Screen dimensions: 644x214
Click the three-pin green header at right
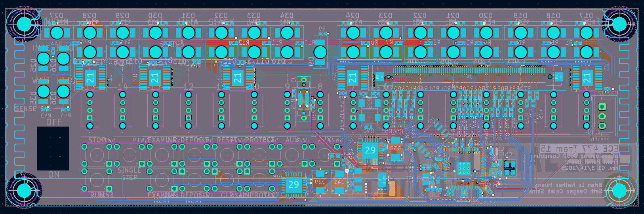(602, 116)
